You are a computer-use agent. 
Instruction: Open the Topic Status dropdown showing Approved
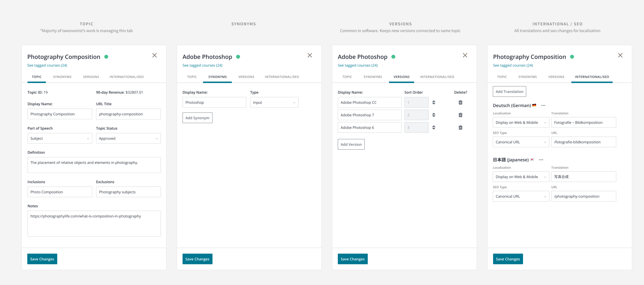pyautogui.click(x=128, y=138)
